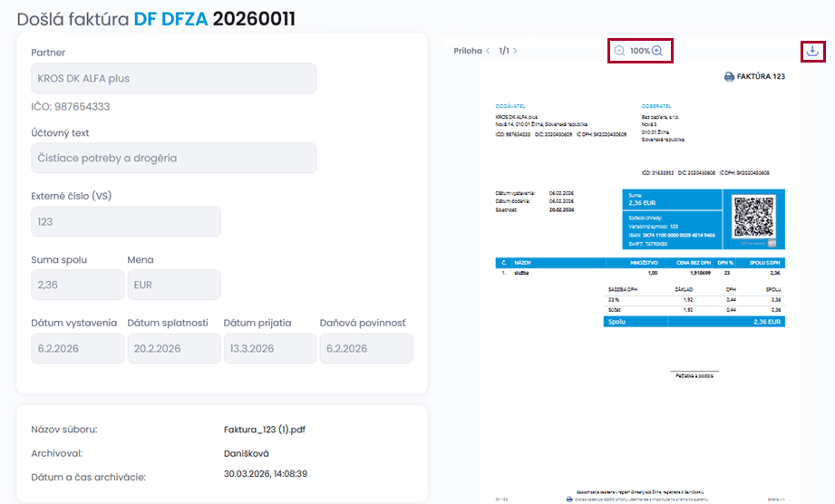Focus the Externé číslo (VS) field
Screen dimensions: 835x504
125,221
